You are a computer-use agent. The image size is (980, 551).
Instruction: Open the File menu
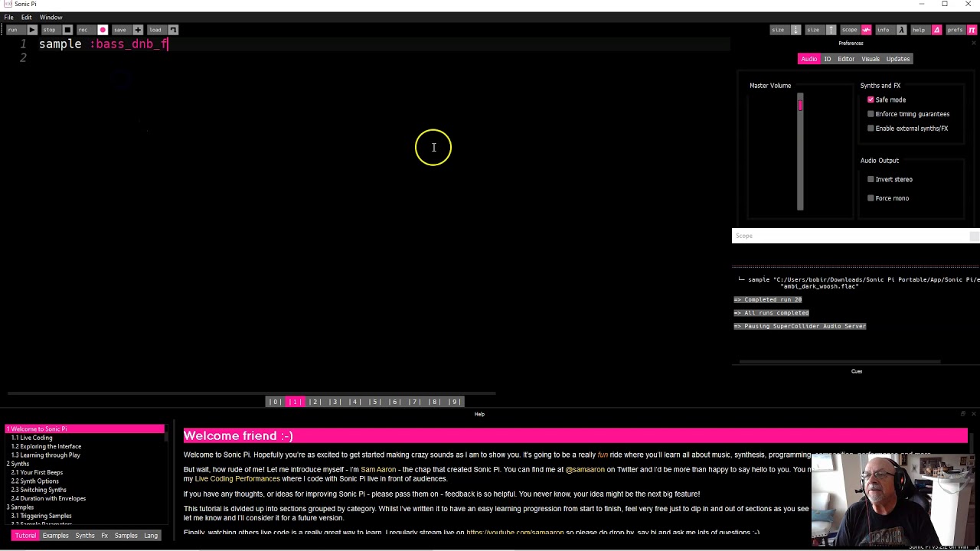pyautogui.click(x=8, y=17)
